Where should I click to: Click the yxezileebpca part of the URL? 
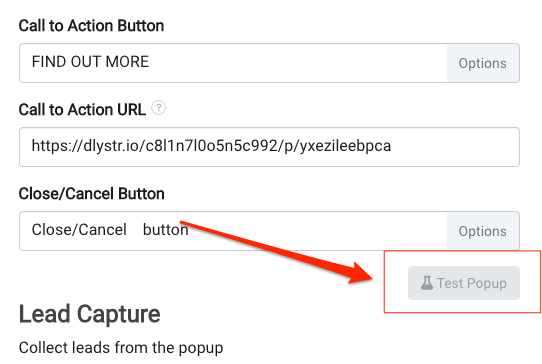coord(345,147)
